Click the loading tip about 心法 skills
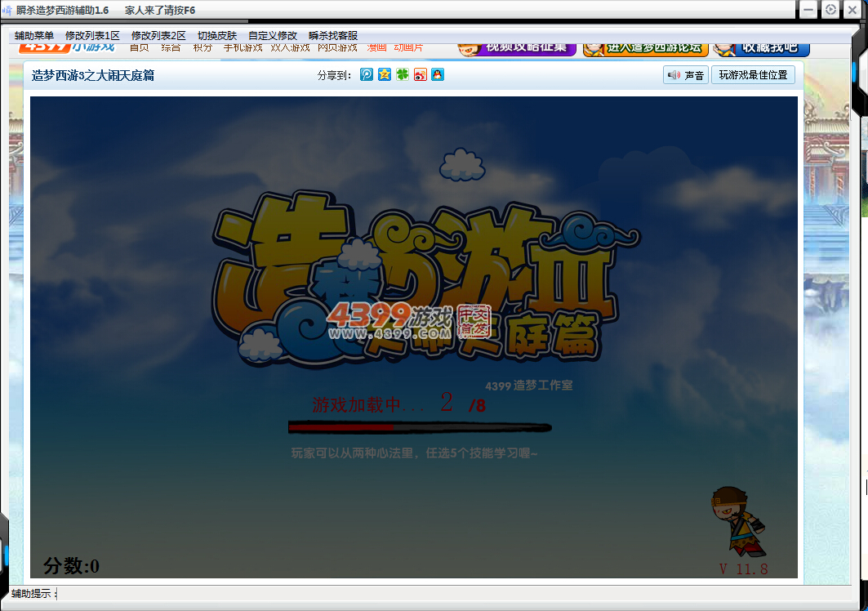The image size is (868, 611). coord(415,453)
